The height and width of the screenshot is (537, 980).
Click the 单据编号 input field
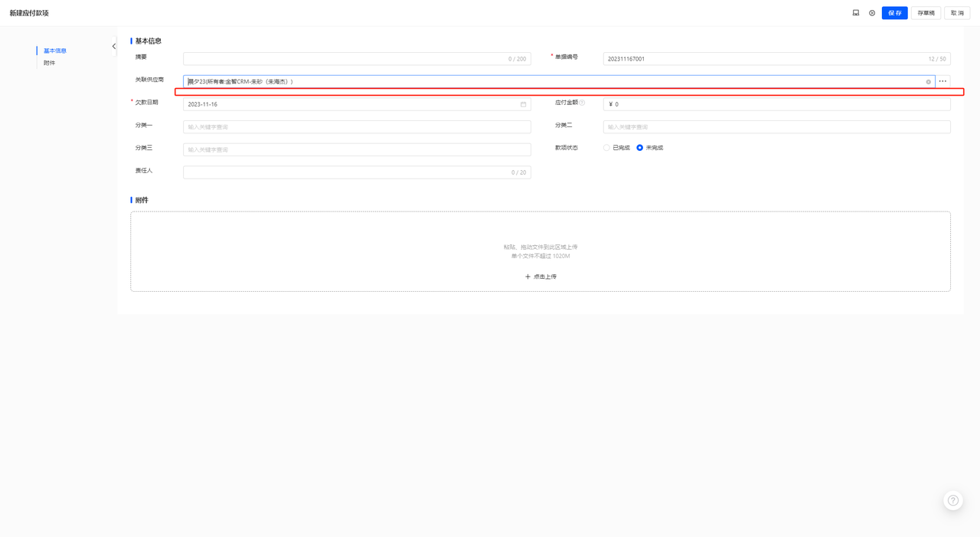(777, 59)
